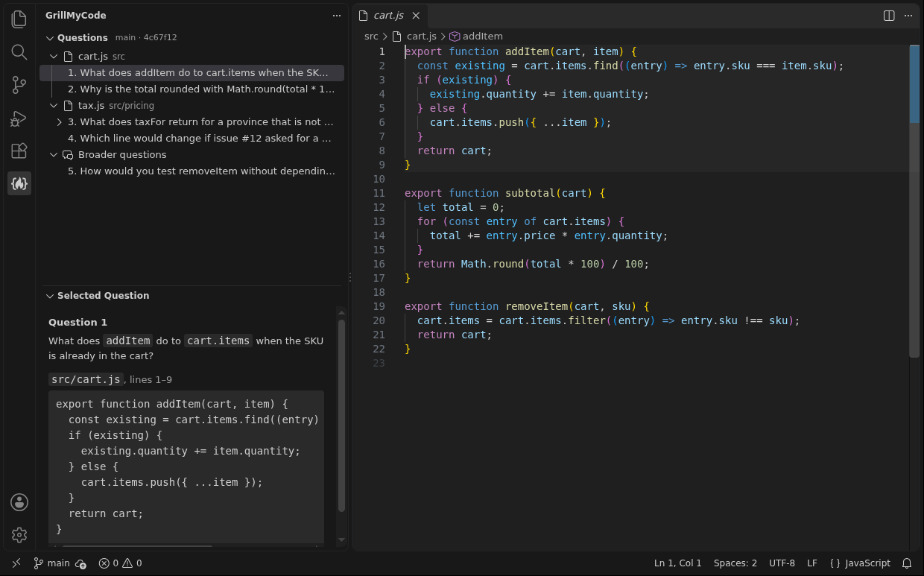Screen dimensions: 924x576
Task: Open the Manage gear icon
Action: coord(19,535)
